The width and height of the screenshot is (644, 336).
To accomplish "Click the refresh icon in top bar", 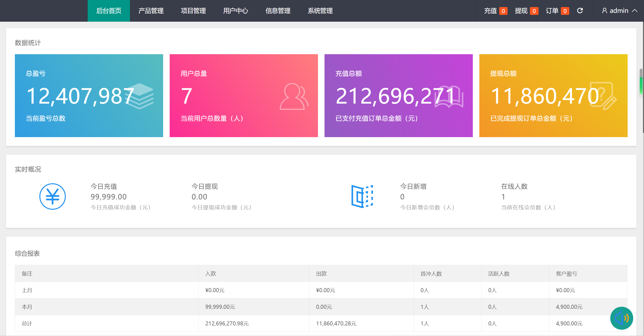I will point(580,11).
